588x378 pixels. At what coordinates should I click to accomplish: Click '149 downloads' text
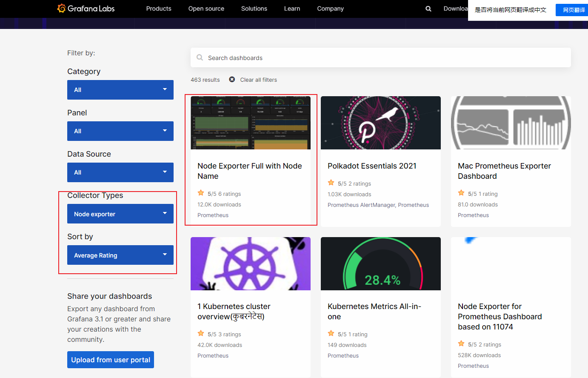(347, 345)
